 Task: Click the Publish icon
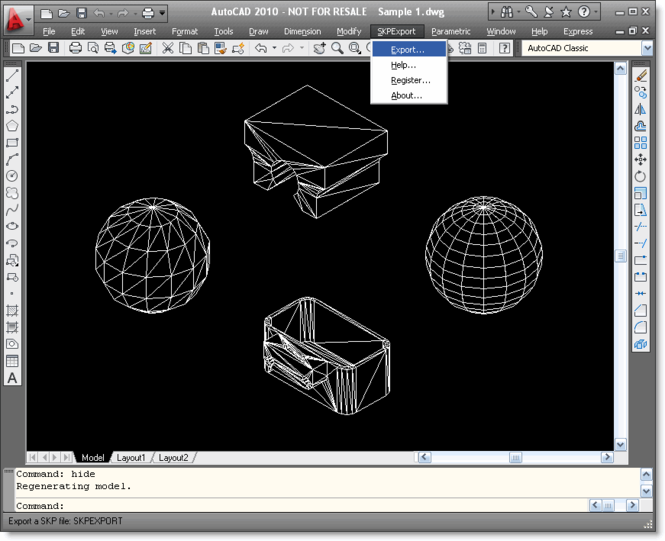point(110,48)
